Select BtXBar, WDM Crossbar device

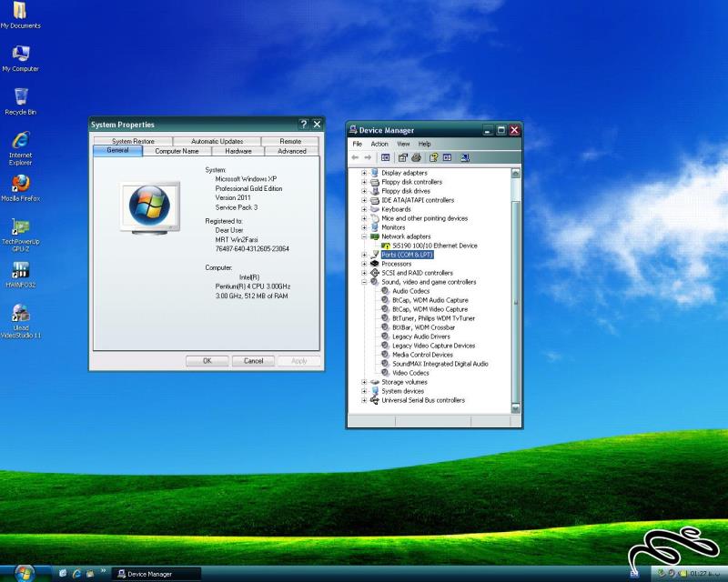(423, 327)
